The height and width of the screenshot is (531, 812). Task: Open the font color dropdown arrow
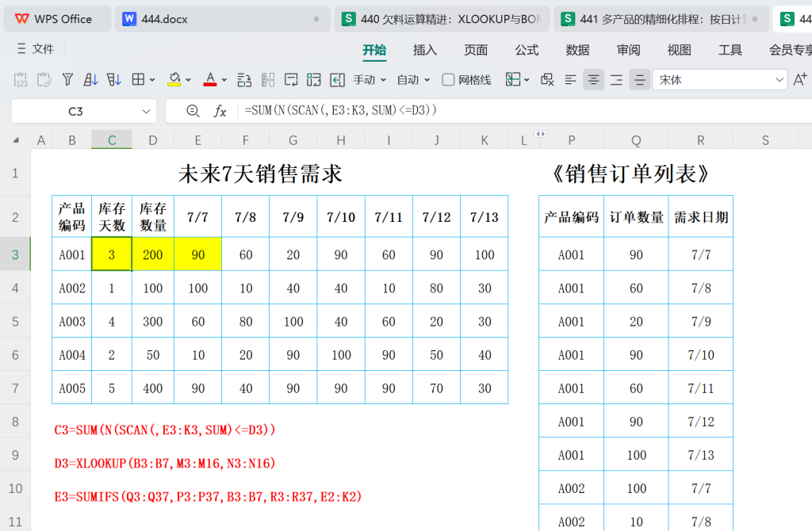224,80
